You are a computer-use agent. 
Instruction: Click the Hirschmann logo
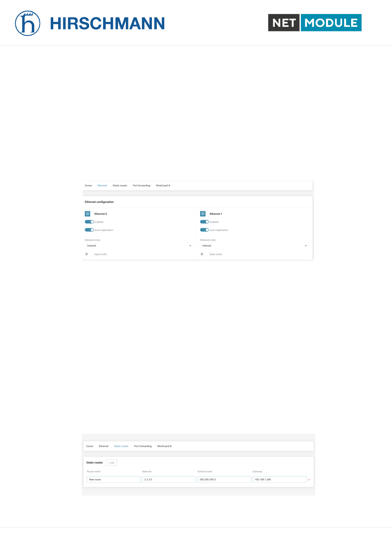point(90,23)
